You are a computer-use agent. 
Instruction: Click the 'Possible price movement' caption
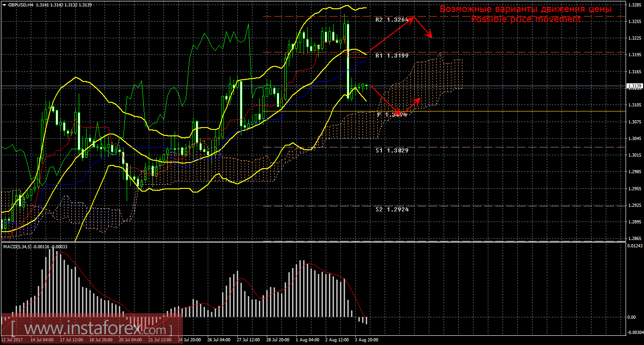[x=526, y=19]
